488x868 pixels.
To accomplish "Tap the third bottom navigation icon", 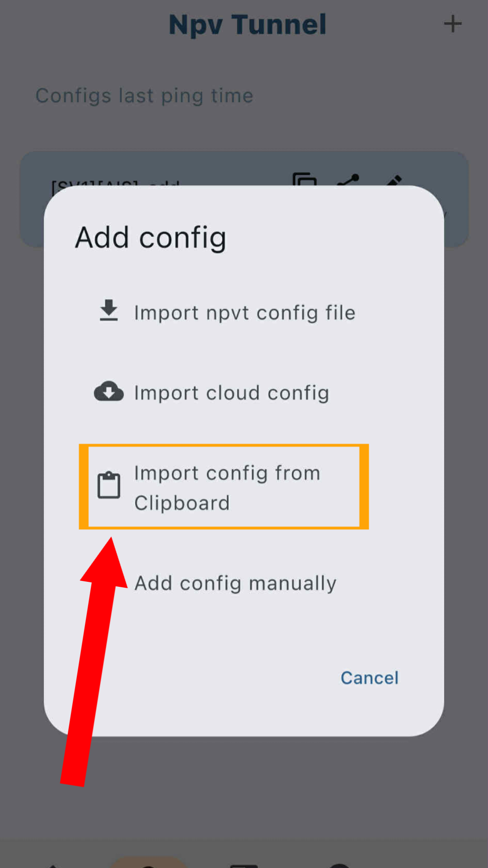I will (x=244, y=864).
